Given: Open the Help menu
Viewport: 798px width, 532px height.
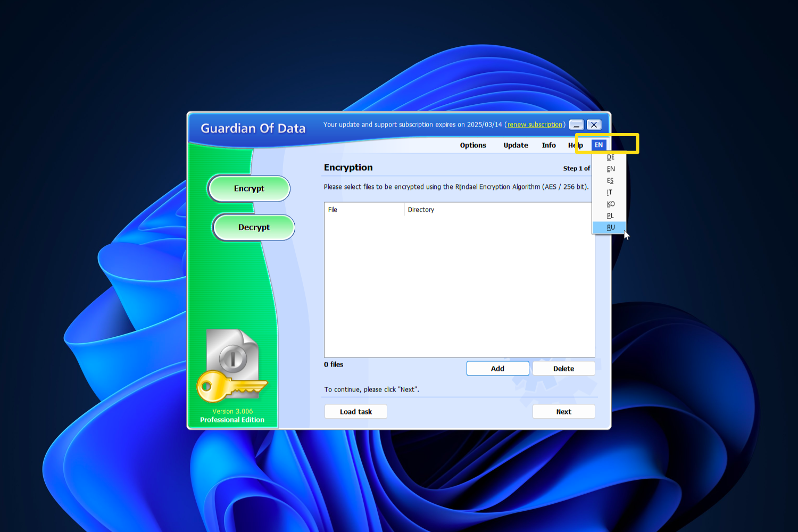Looking at the screenshot, I should point(575,145).
